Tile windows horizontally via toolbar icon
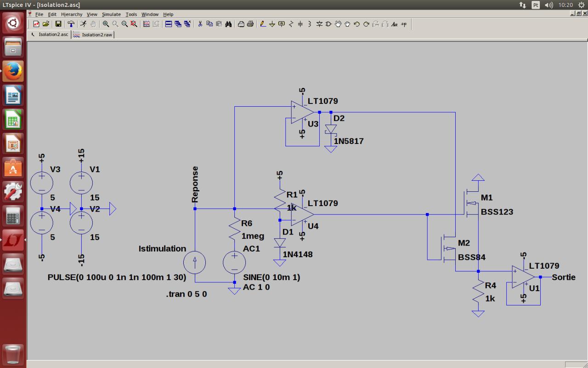 (x=169, y=24)
